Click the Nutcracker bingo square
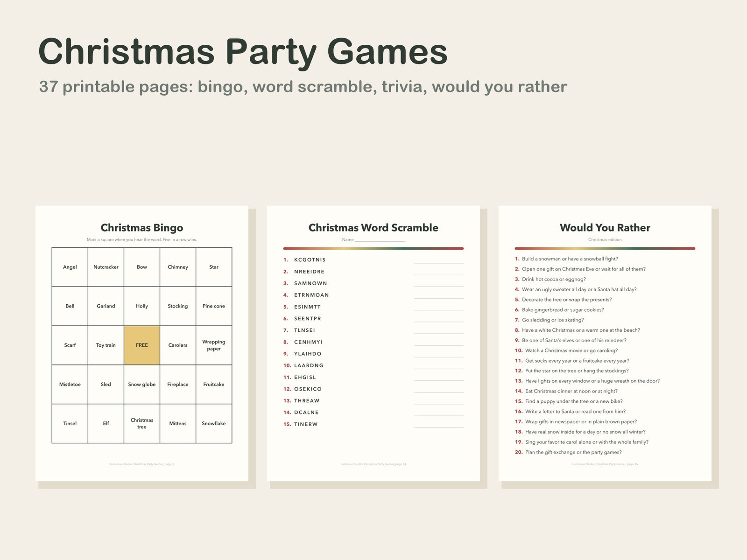Viewport: 747px width, 560px height. click(x=106, y=267)
